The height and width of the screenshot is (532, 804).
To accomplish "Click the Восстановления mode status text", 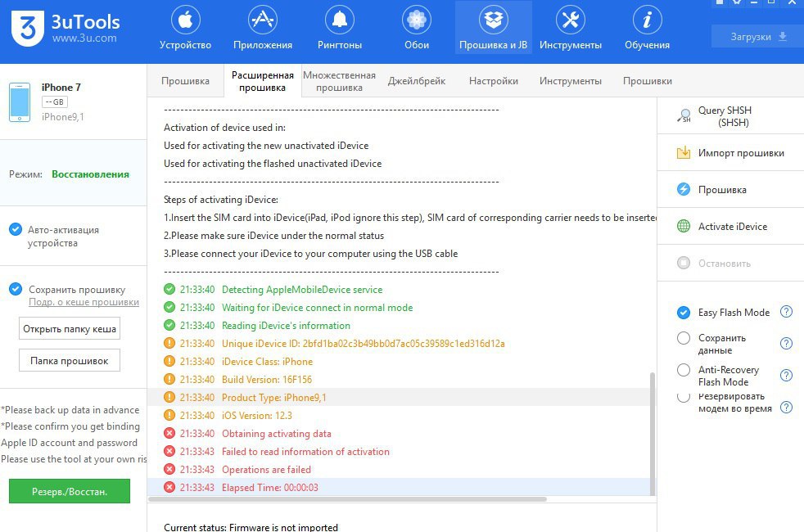I will [x=90, y=174].
